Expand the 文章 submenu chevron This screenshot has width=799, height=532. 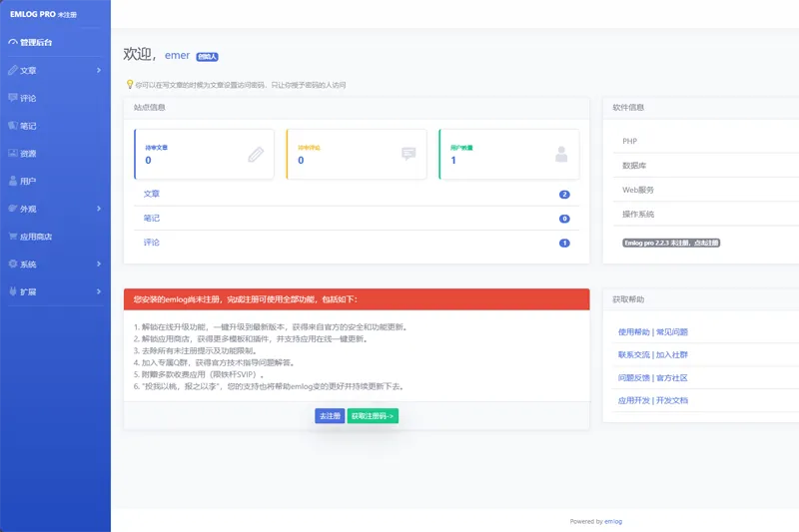(x=99, y=71)
